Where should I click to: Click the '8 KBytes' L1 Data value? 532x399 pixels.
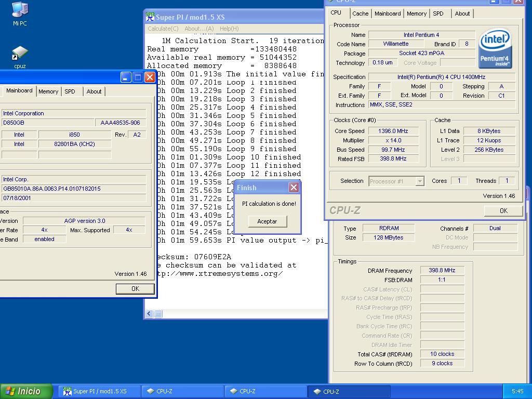pos(489,131)
